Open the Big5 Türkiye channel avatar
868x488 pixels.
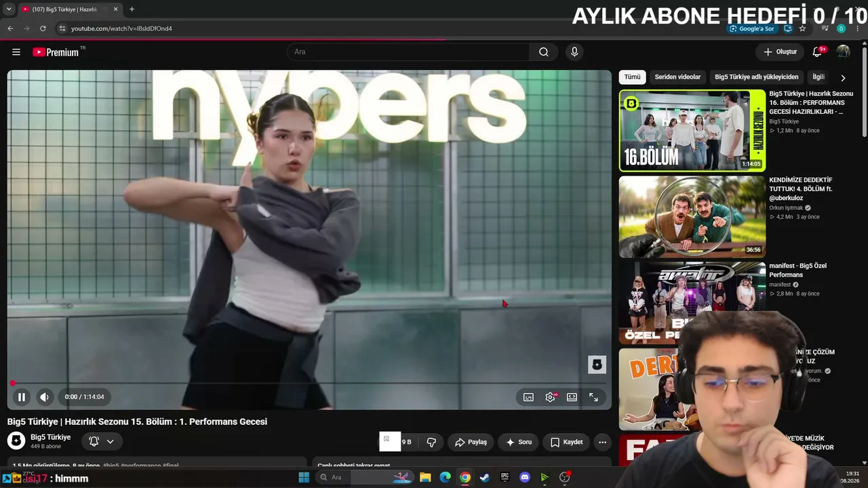pyautogui.click(x=16, y=441)
